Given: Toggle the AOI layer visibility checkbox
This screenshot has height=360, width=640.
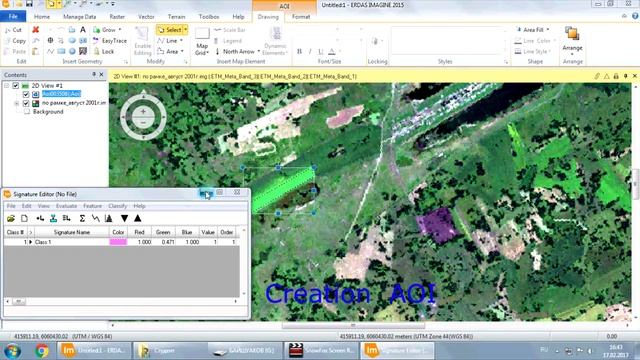Looking at the screenshot, I should (x=26, y=94).
